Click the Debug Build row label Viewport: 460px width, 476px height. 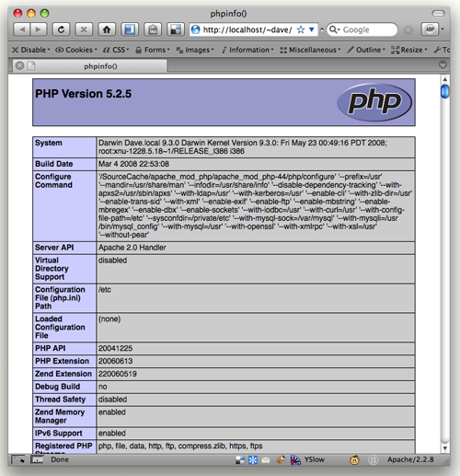[57, 387]
